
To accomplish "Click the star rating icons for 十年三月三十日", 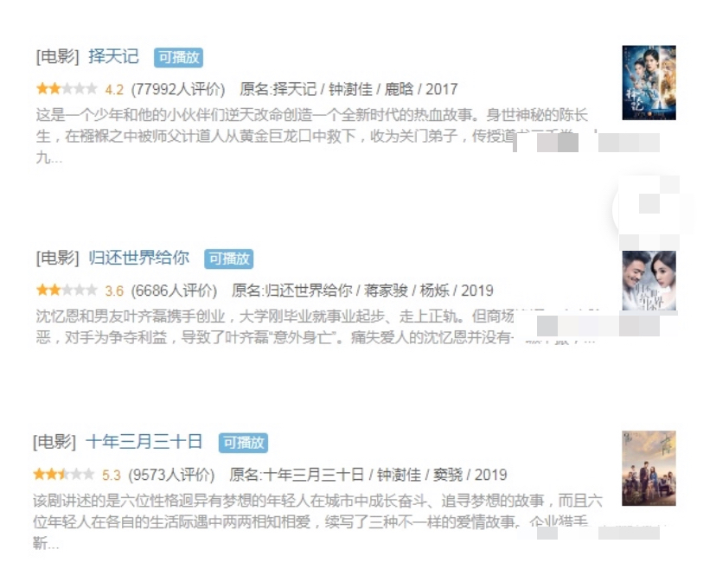I will pos(63,474).
